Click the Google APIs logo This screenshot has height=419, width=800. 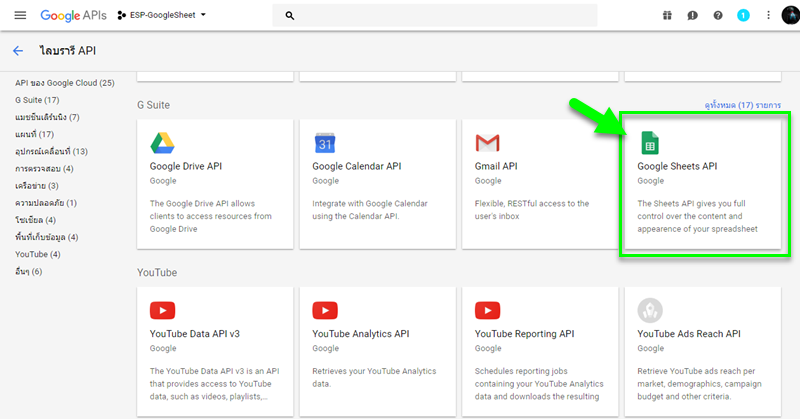click(73, 15)
